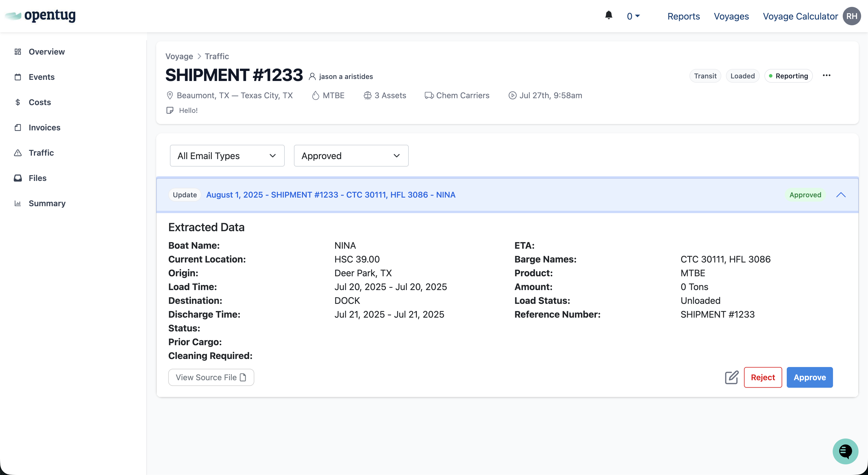Click the pencil edit icon beside Reject
The width and height of the screenshot is (868, 475).
tap(732, 377)
